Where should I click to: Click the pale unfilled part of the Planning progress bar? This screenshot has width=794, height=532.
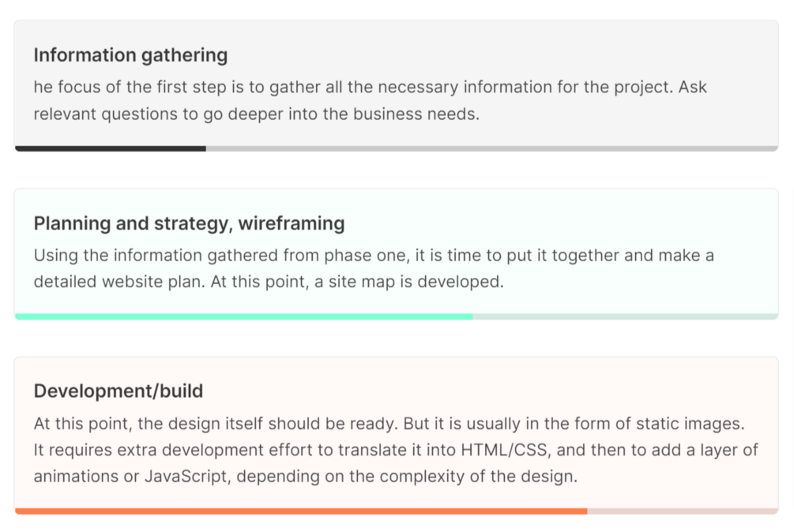[625, 317]
